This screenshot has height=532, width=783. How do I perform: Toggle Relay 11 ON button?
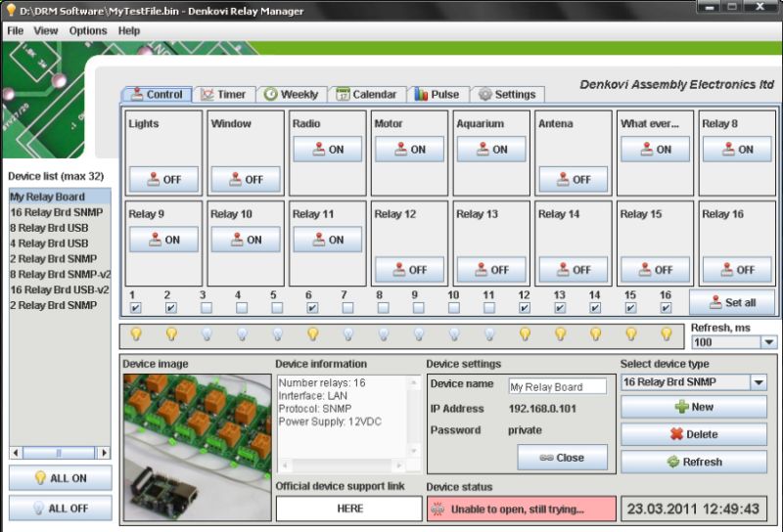coord(328,240)
